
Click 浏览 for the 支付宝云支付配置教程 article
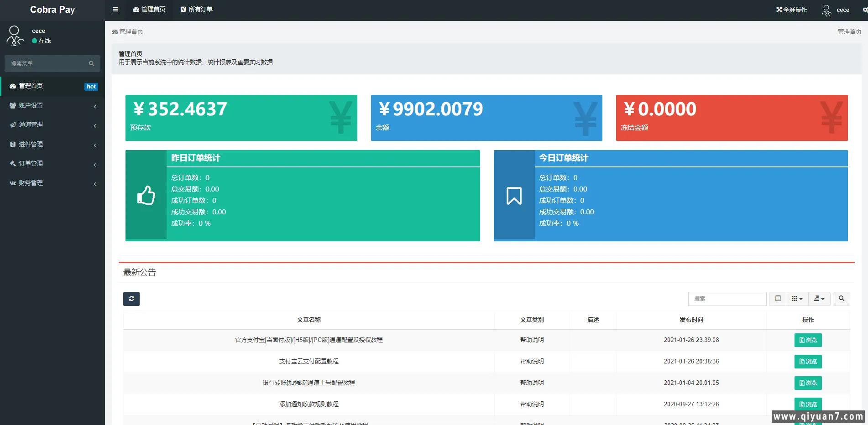pyautogui.click(x=808, y=362)
